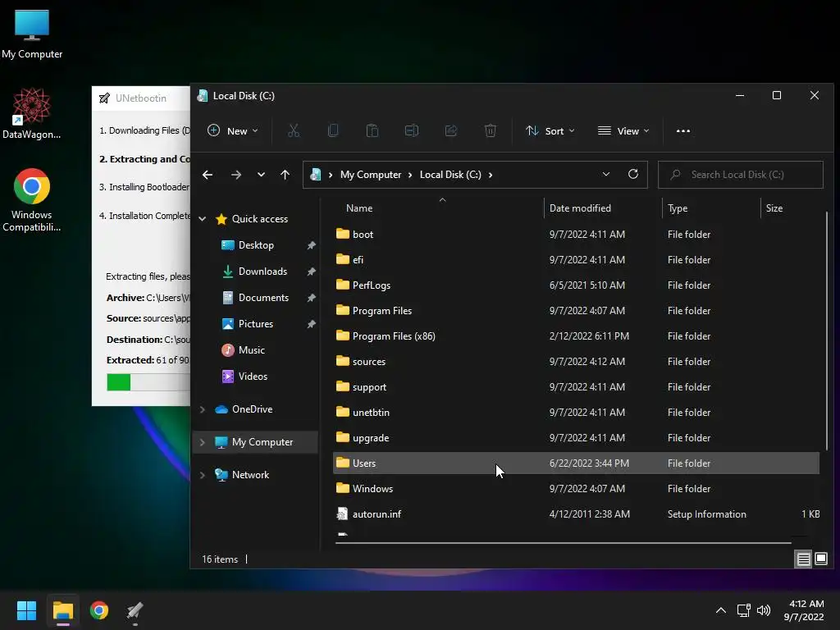
Task: Select the autorun.inf file
Action: (x=576, y=514)
